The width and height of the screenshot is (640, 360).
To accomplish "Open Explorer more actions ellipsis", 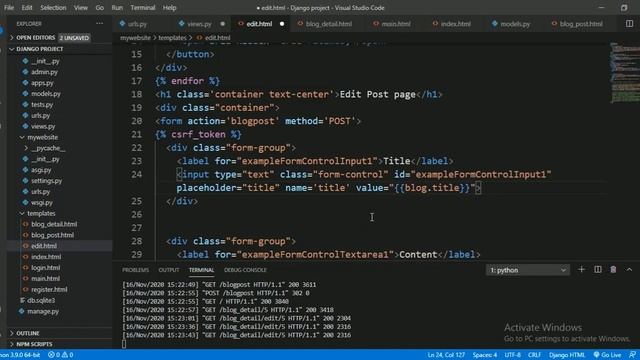I will 100,24.
